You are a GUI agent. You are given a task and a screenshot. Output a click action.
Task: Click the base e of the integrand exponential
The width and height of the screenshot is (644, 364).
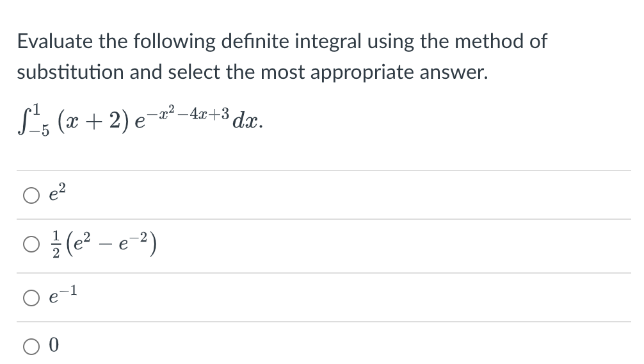pyautogui.click(x=140, y=122)
